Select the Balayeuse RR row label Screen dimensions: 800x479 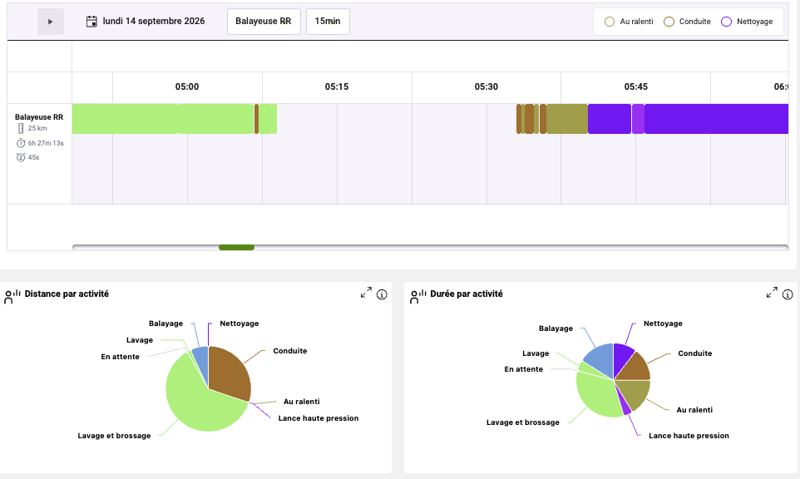tap(39, 117)
